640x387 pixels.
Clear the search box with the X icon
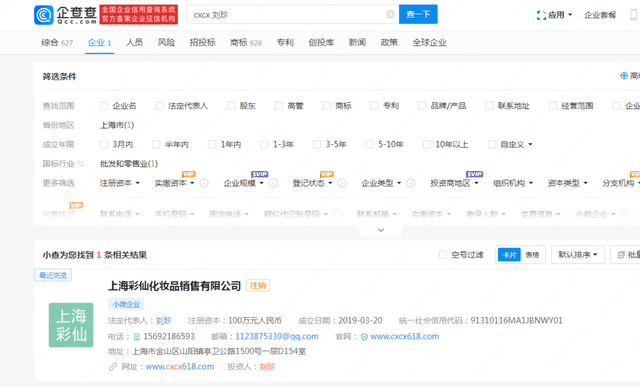tap(390, 14)
